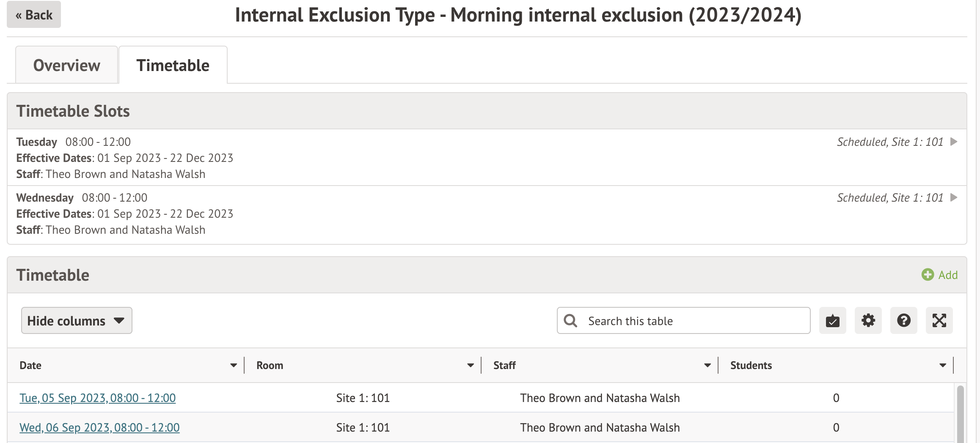Screen dimensions: 980x443
Task: Expand the Wednesday timetable slot arrow
Action: 954,197
